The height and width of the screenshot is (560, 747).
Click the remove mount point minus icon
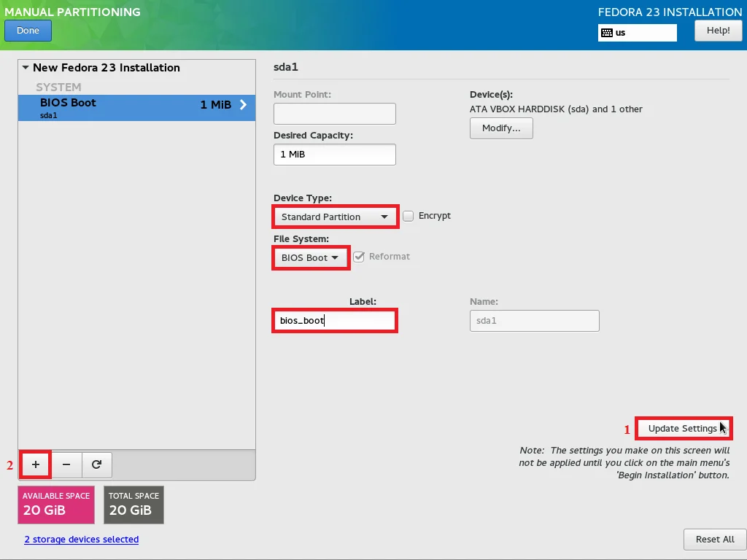66,464
